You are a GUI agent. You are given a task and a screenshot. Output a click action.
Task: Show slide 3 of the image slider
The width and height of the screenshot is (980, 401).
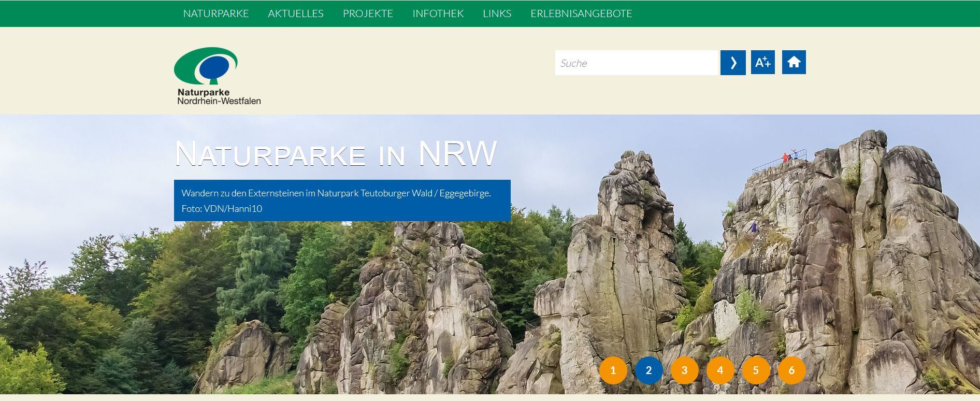684,370
